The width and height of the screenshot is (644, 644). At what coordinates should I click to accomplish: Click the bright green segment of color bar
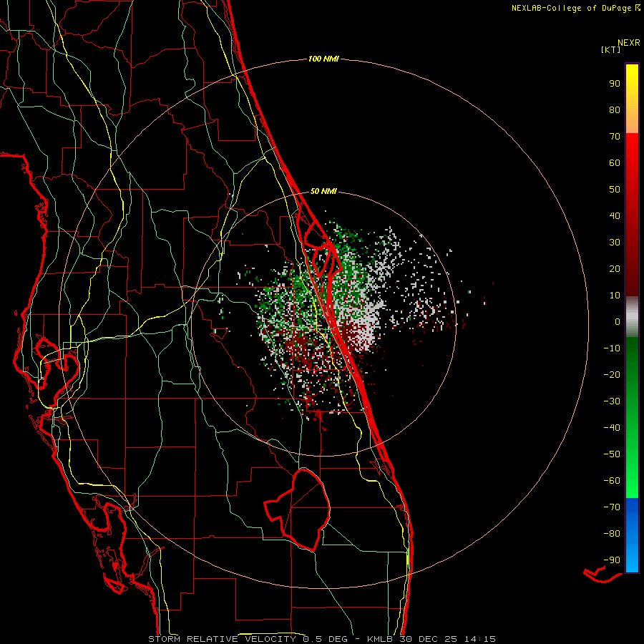pos(632,418)
